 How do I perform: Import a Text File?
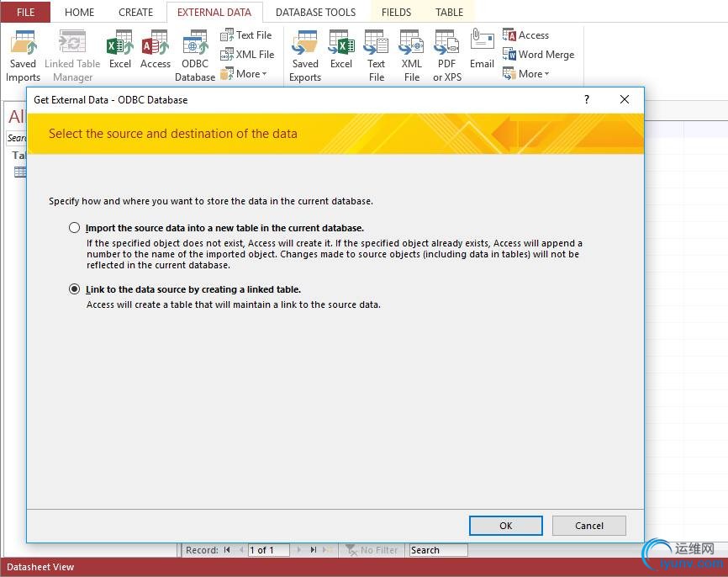(246, 34)
